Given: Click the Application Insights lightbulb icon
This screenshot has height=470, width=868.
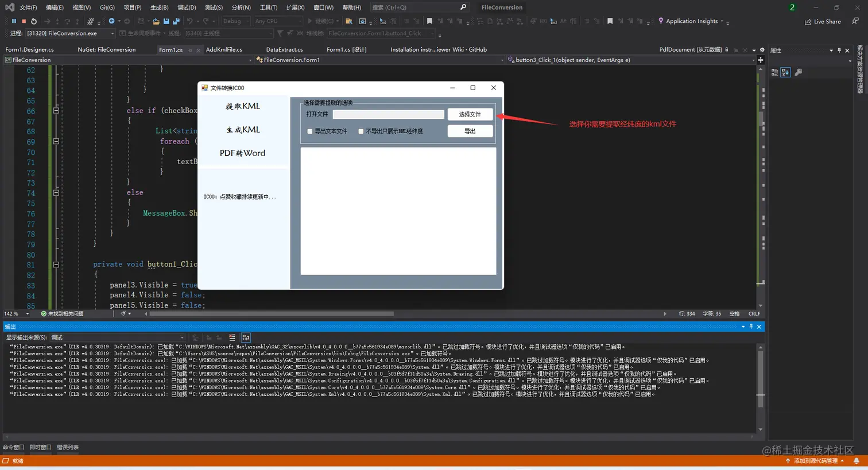Looking at the screenshot, I should (661, 21).
